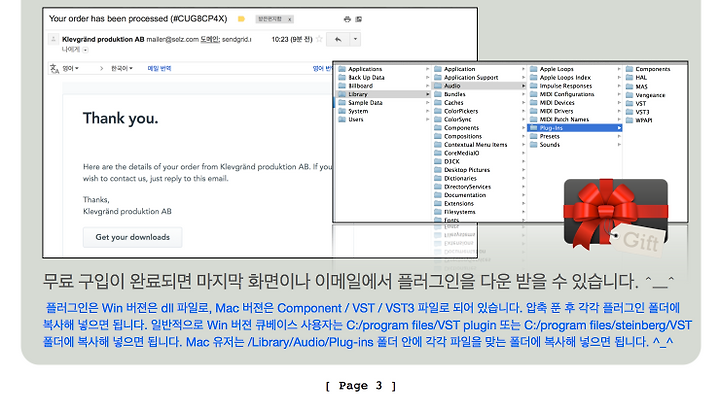Expand arrow next to Library row

427,94
